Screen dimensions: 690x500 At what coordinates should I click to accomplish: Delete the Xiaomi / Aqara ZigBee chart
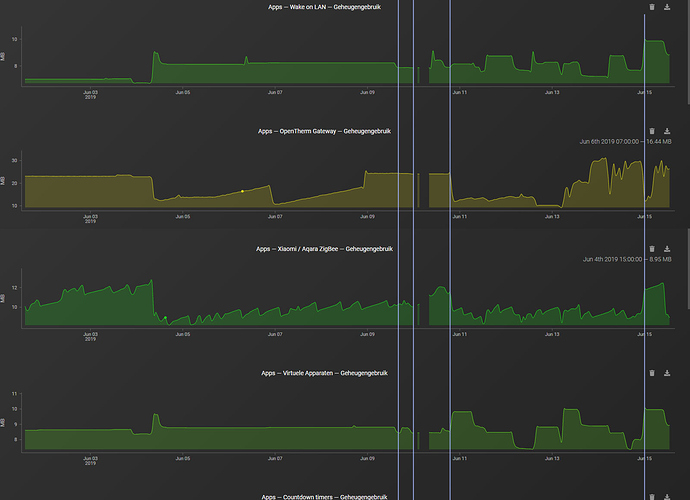[652, 249]
